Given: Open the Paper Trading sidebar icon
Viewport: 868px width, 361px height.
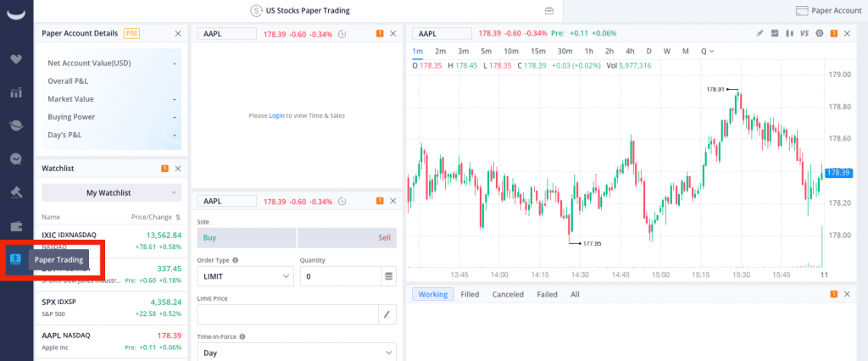Looking at the screenshot, I should [15, 259].
